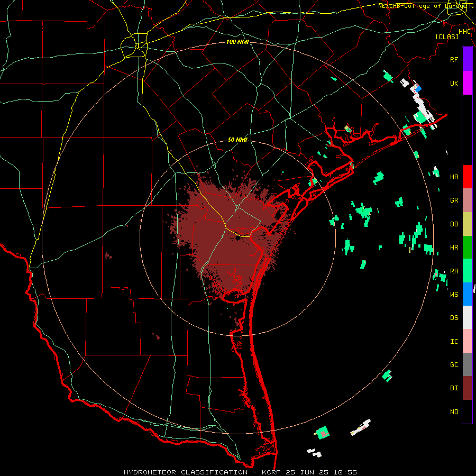Click the HR legend label
476x476 pixels.
(454, 248)
